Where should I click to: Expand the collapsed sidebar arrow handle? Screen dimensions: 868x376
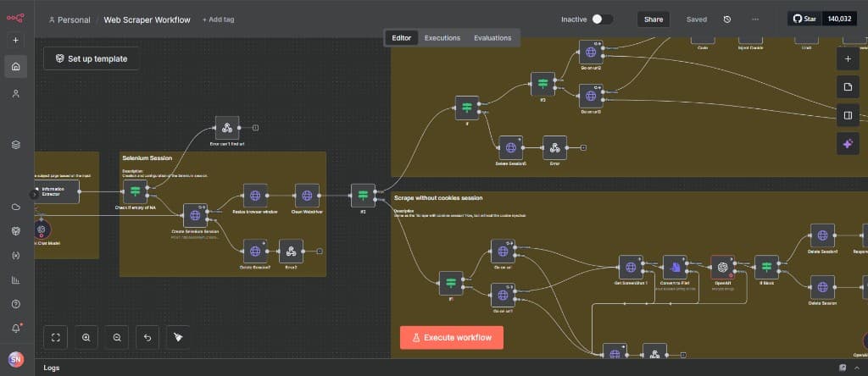[x=34, y=194]
